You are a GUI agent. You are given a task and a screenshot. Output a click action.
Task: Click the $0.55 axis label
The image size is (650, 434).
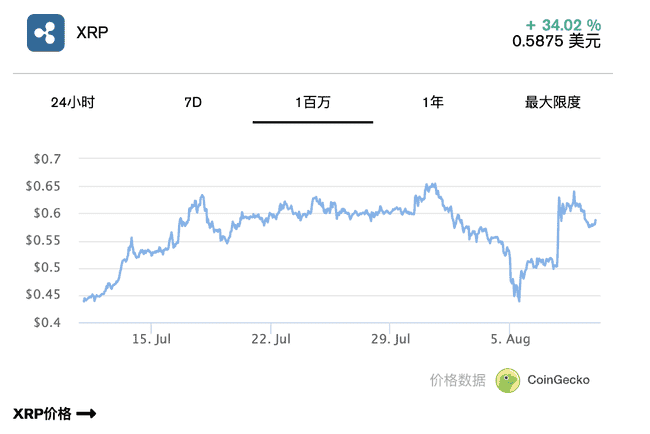pos(43,240)
